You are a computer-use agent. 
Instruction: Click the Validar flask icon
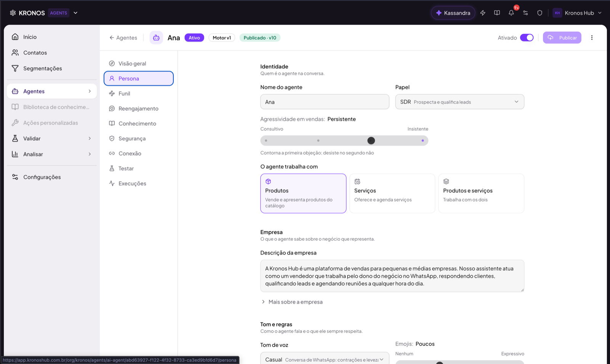pyautogui.click(x=15, y=138)
